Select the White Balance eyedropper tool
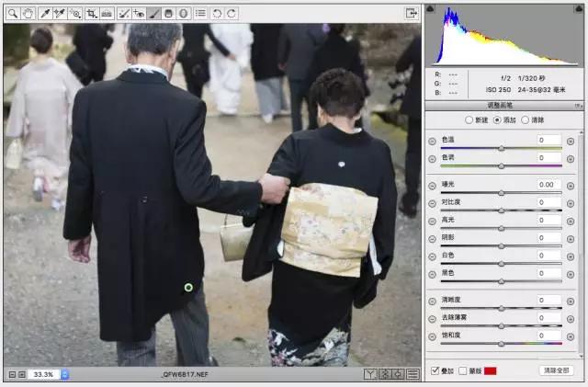The width and height of the screenshot is (588, 387). tap(45, 14)
